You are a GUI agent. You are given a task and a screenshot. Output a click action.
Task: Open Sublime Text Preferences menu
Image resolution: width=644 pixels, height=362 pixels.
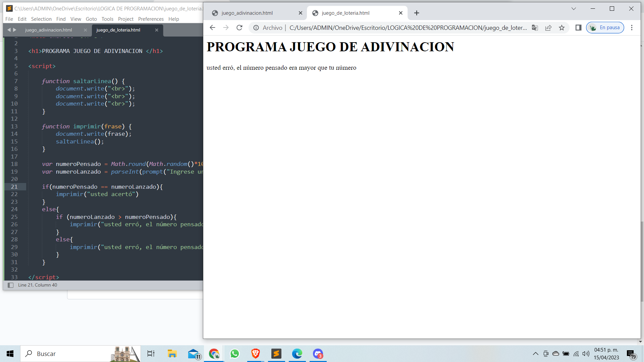point(151,19)
